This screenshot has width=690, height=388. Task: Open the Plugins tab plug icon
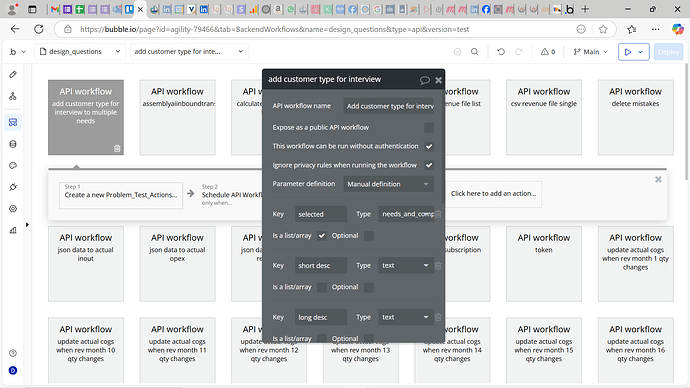point(13,187)
